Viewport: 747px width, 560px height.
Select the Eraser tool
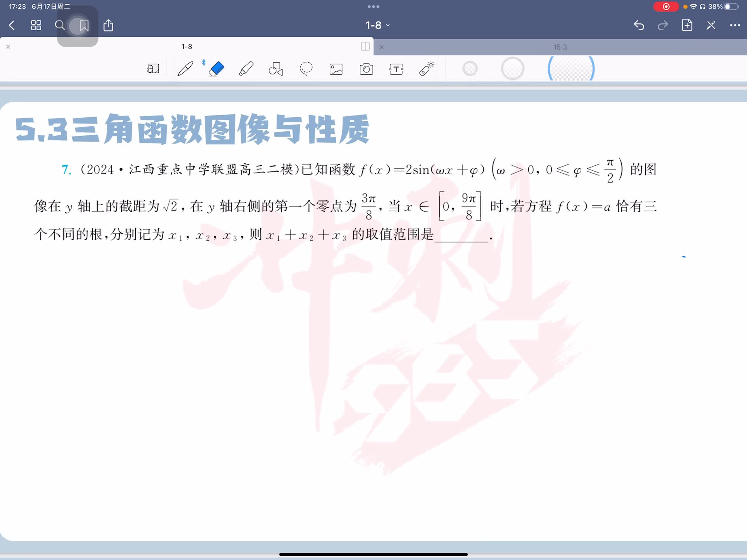[216, 69]
